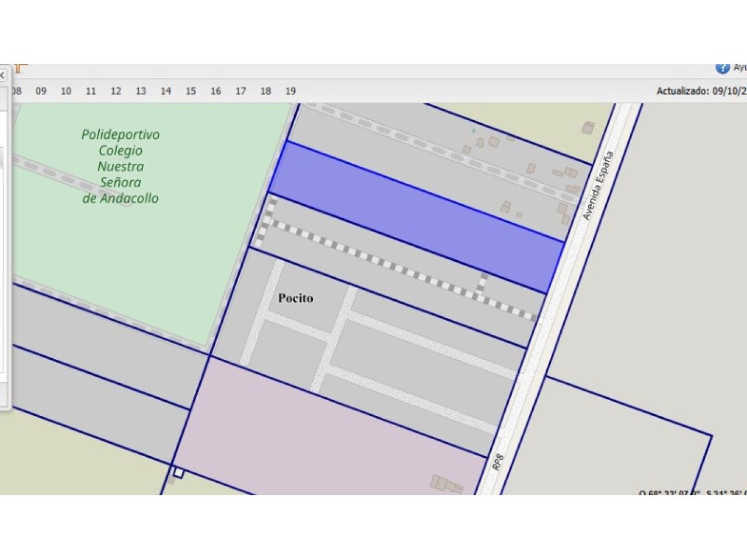Select zoom level 13 in the scale bar
Viewport: 747px width, 560px height.
click(x=141, y=91)
